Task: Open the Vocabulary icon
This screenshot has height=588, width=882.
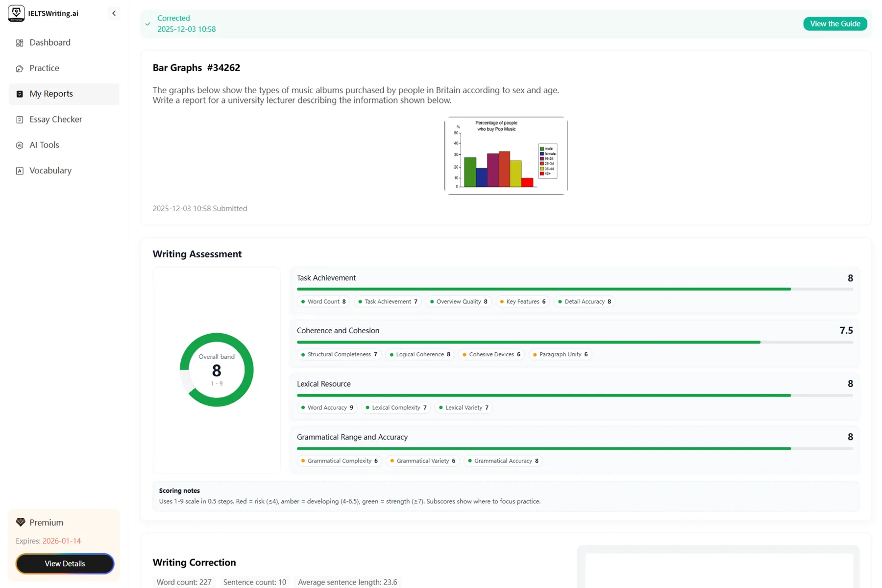Action: (x=20, y=171)
